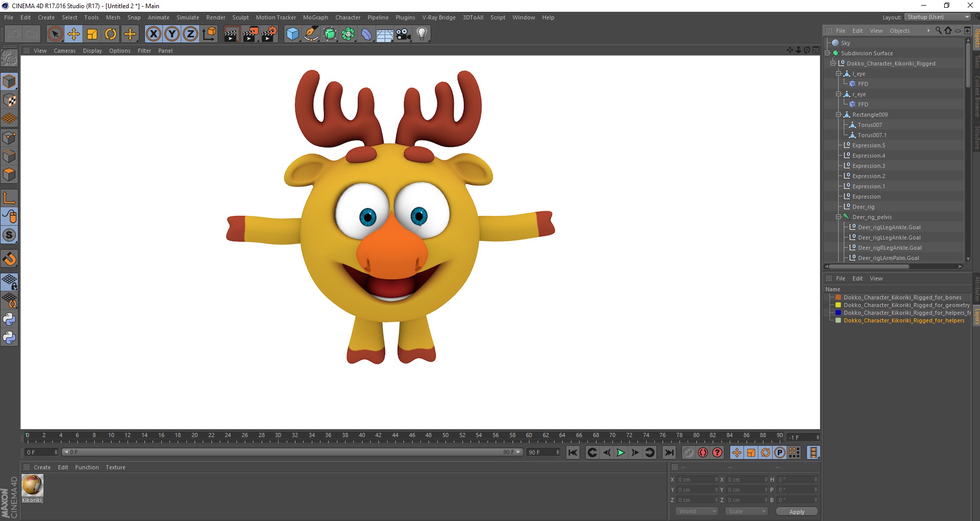The height and width of the screenshot is (521, 980).
Task: Toggle X axis lock
Action: point(153,34)
